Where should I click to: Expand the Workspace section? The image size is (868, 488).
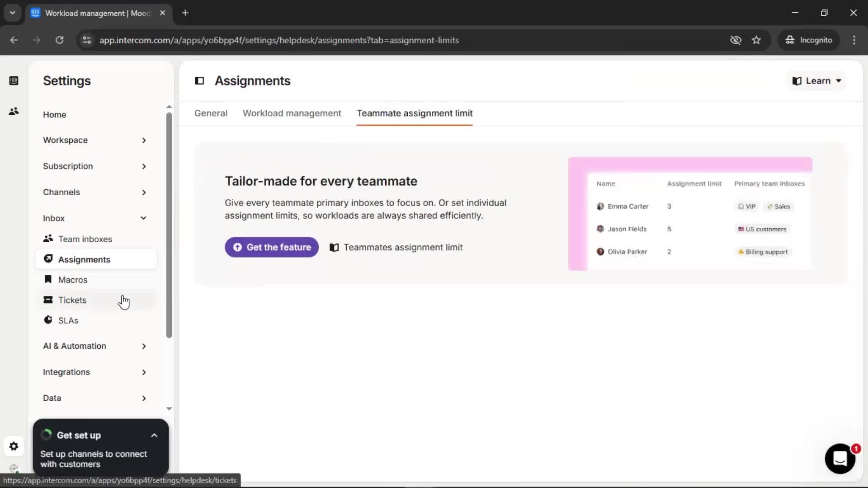click(95, 140)
